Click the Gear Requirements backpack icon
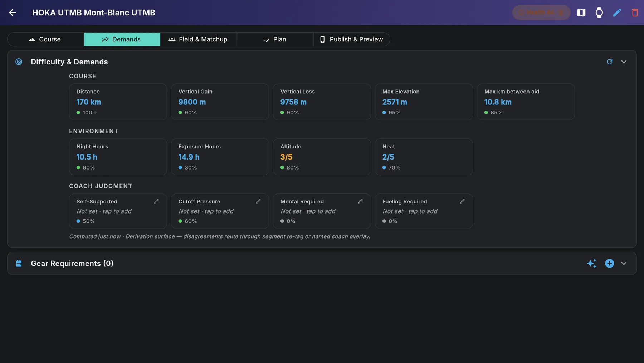This screenshot has width=644, height=363. tap(19, 264)
